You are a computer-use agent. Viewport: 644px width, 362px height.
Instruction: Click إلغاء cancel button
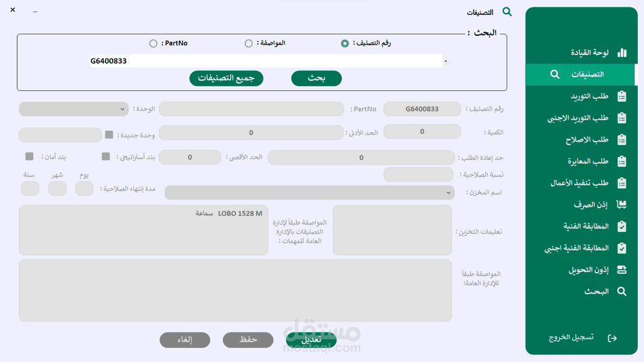[185, 340]
